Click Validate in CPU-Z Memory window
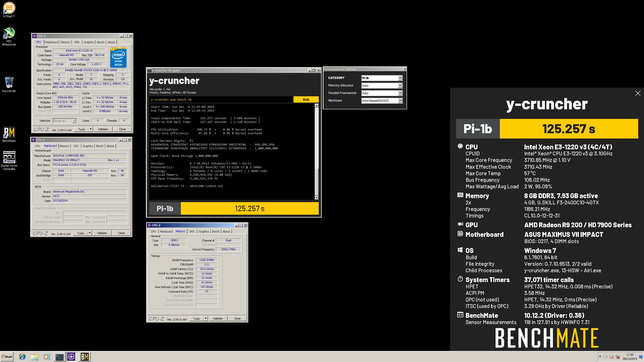Viewport: 644px width, 362px height. tap(218, 319)
